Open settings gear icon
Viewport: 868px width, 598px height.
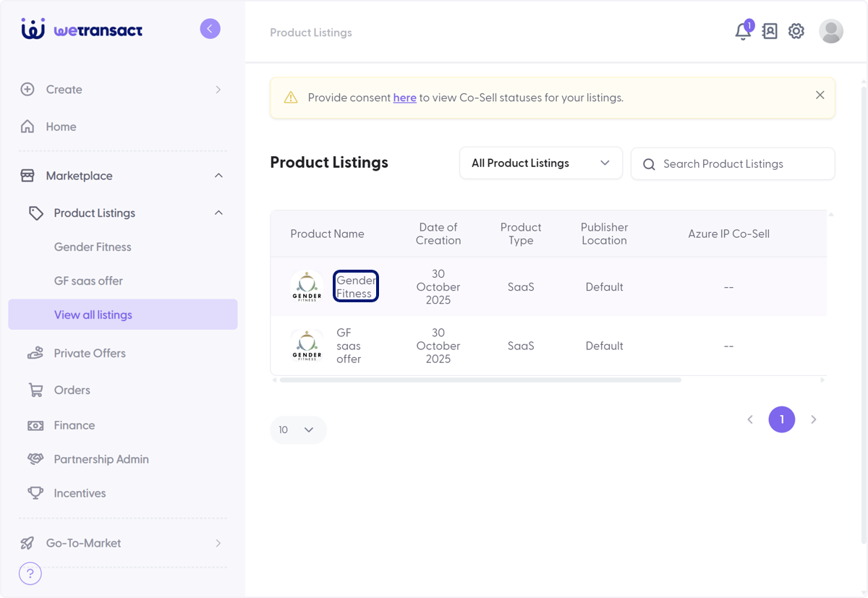pos(796,31)
